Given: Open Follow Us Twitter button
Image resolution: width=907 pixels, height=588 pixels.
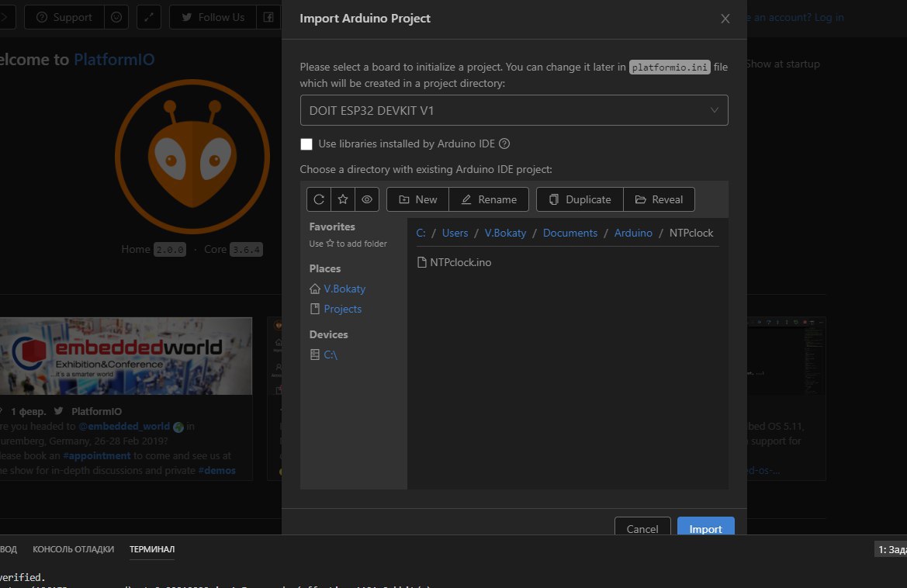Looking at the screenshot, I should pyautogui.click(x=213, y=17).
